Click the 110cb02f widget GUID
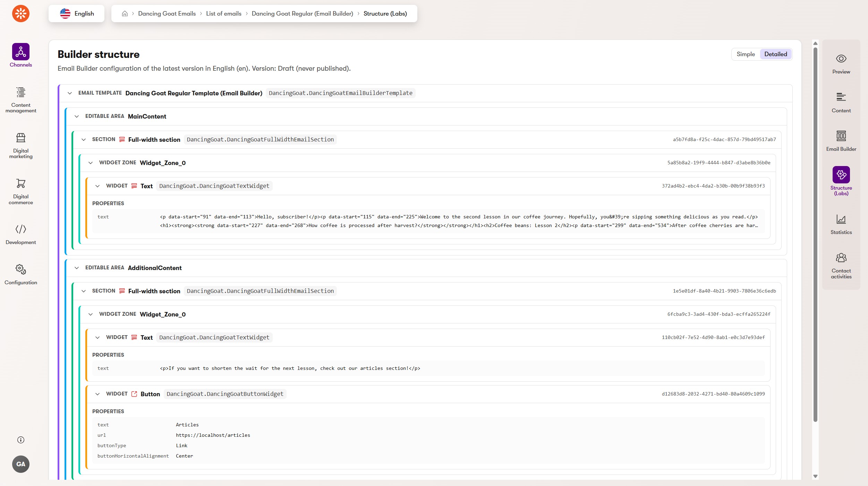The height and width of the screenshot is (486, 868). click(713, 337)
